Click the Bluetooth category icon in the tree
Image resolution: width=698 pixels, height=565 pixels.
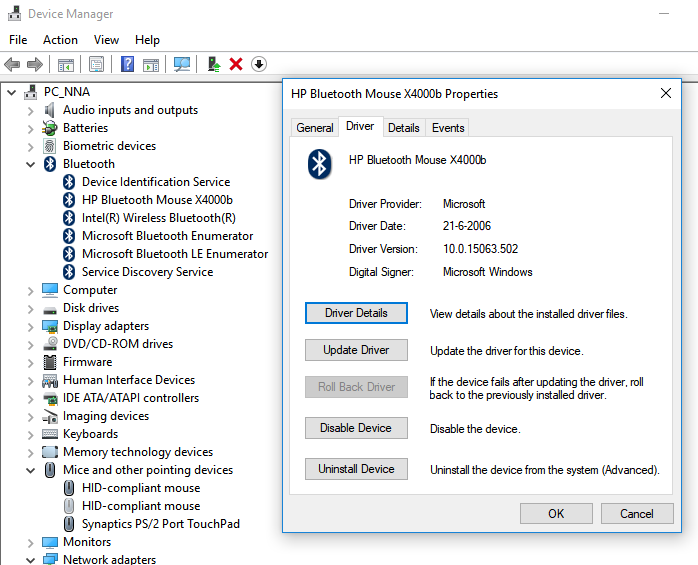[x=49, y=164]
